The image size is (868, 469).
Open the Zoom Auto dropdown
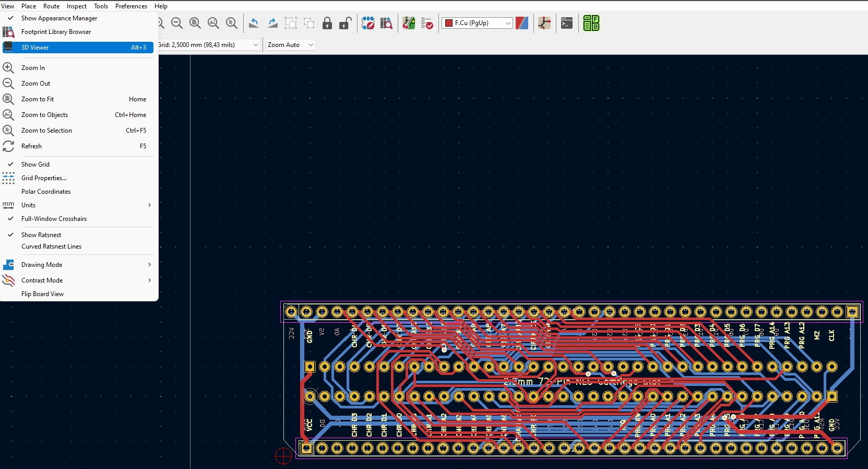(x=290, y=45)
